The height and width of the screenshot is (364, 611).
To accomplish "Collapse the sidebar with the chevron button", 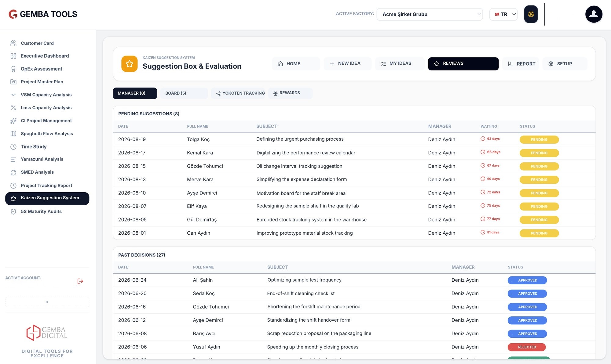I will [47, 302].
